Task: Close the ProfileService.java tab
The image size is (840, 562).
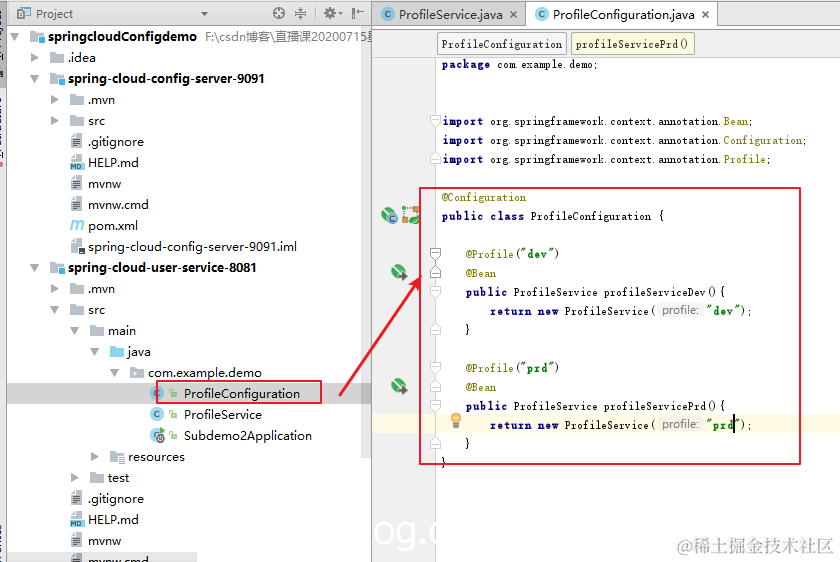Action: pyautogui.click(x=513, y=14)
